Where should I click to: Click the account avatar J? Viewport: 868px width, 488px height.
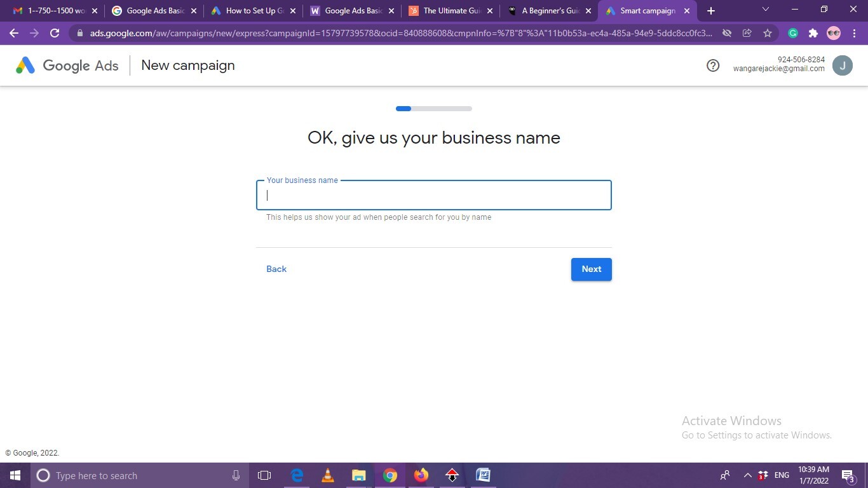tap(842, 65)
